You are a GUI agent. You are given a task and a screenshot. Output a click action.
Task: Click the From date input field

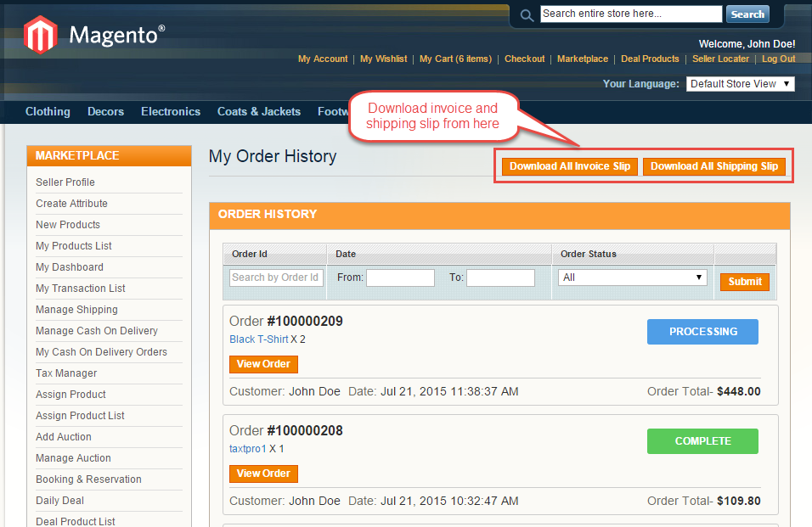tap(400, 278)
